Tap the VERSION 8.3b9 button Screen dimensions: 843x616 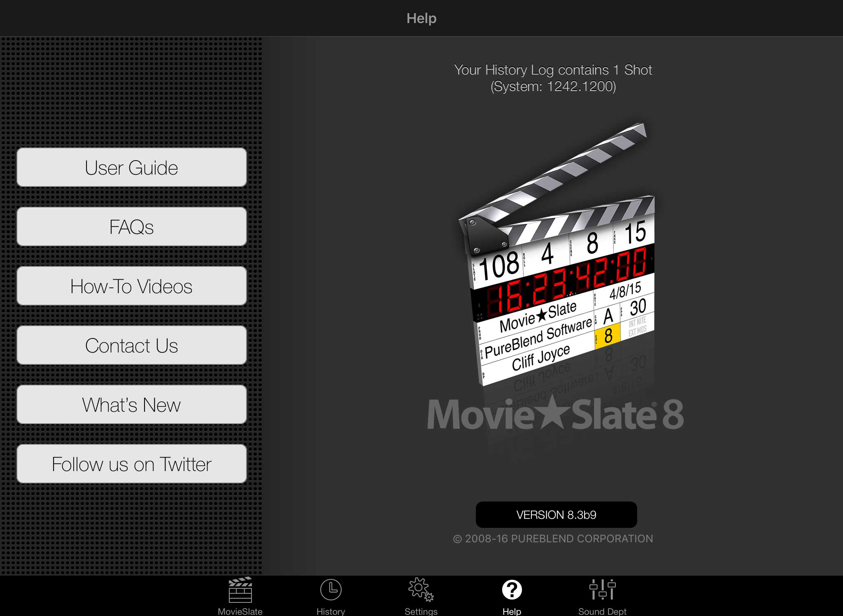pyautogui.click(x=556, y=515)
